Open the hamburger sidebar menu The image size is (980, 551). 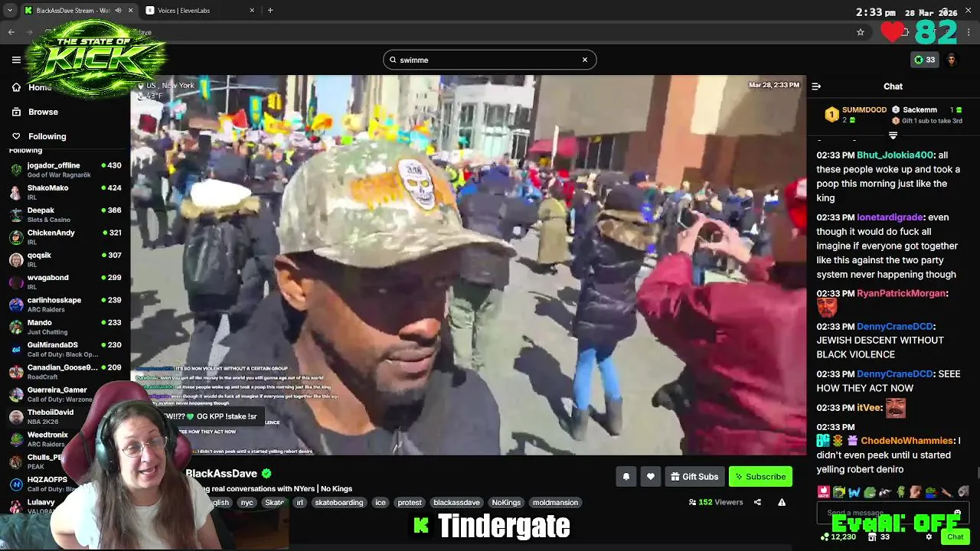pyautogui.click(x=16, y=60)
